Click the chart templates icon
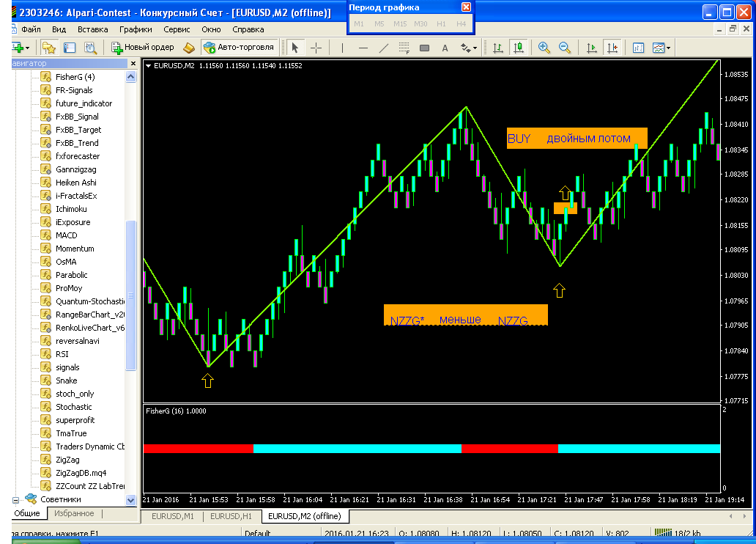756x544 pixels. point(658,48)
